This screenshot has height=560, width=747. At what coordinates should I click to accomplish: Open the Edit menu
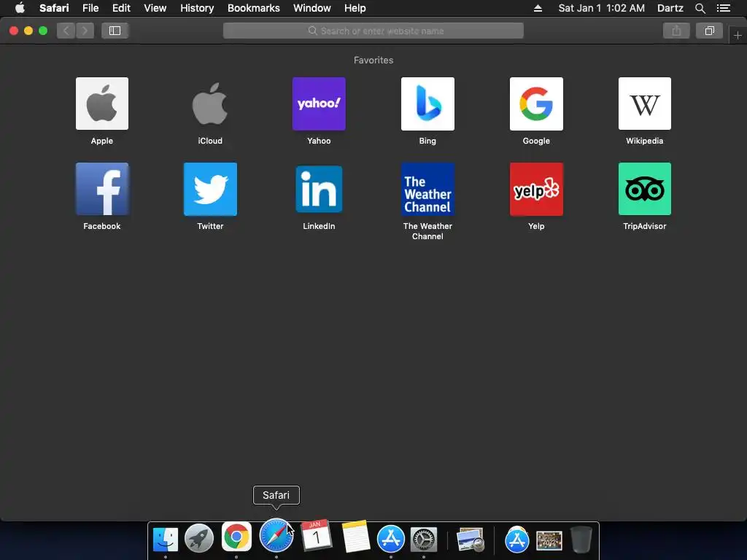click(121, 8)
